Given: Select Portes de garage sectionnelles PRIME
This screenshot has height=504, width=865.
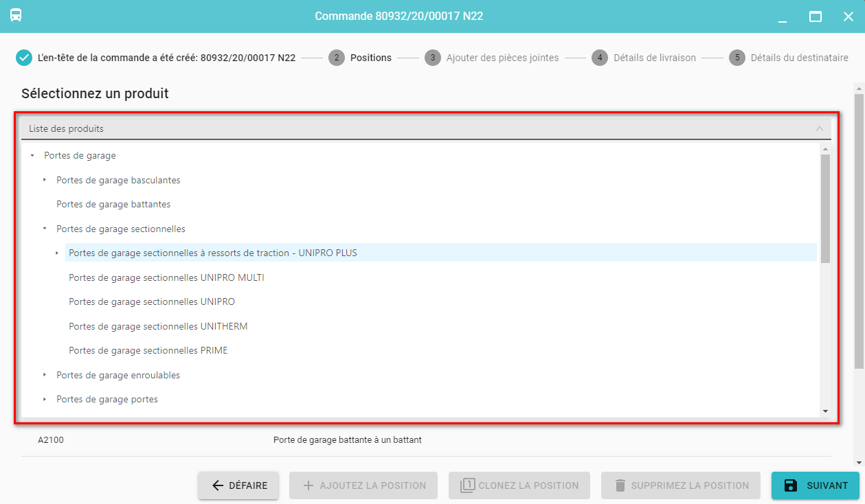Looking at the screenshot, I should pos(148,350).
